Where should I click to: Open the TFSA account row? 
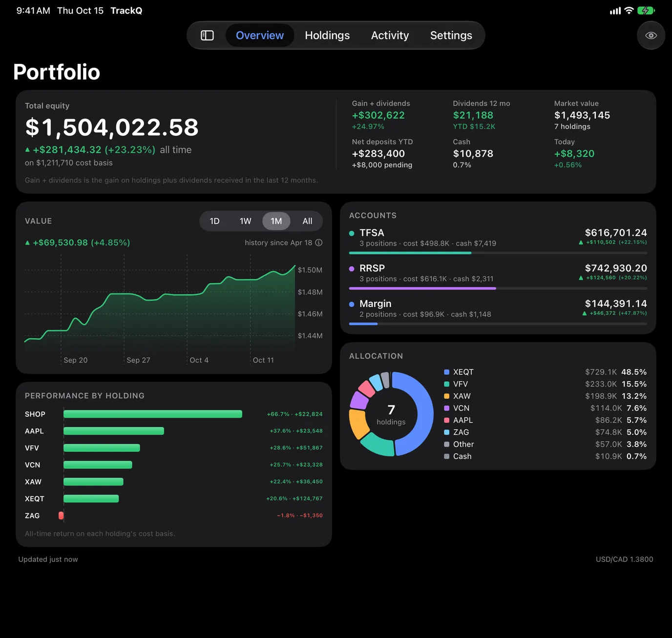click(x=498, y=241)
